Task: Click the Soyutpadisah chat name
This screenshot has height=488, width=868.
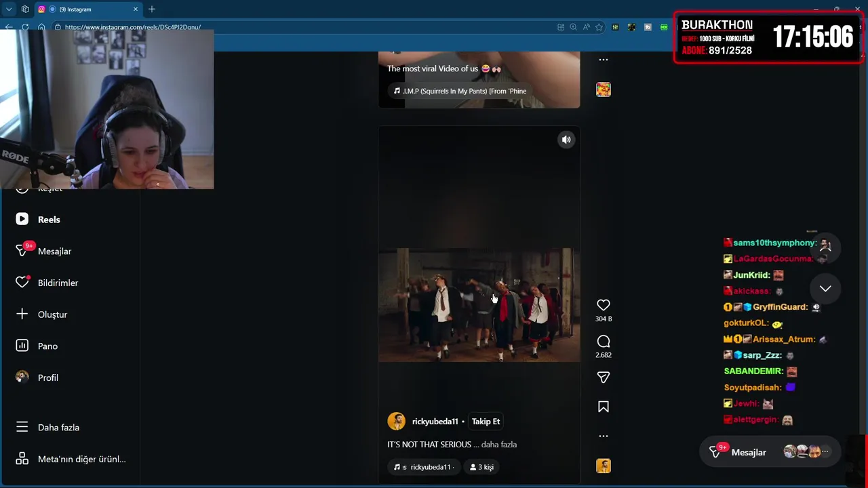Action: coord(753,388)
